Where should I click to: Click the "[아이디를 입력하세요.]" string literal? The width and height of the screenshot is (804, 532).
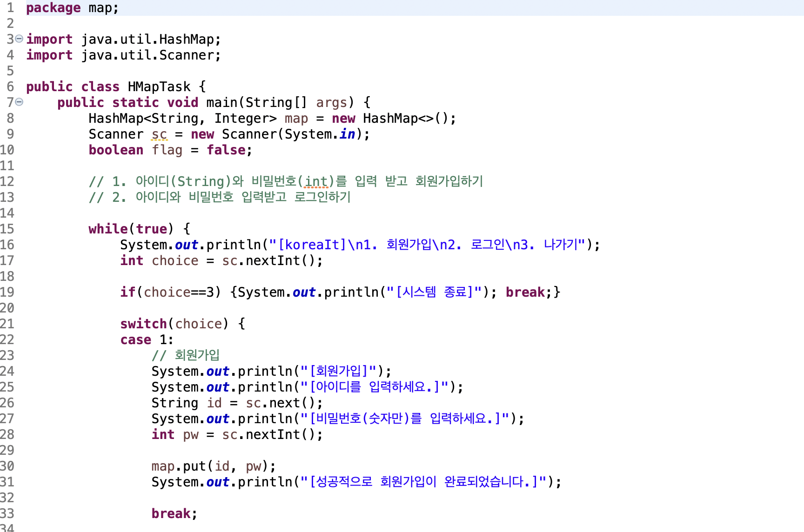[375, 387]
